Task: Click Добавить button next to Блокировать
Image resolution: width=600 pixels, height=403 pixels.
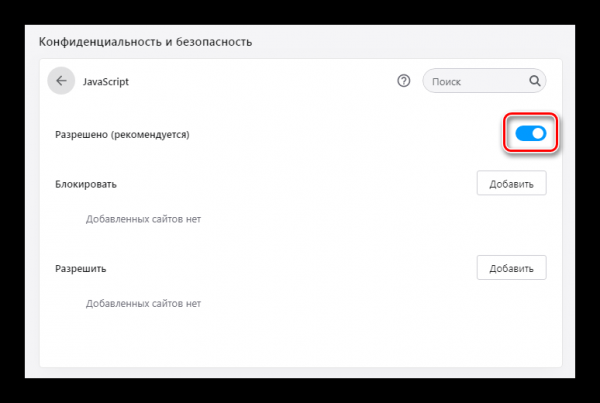Action: click(511, 183)
